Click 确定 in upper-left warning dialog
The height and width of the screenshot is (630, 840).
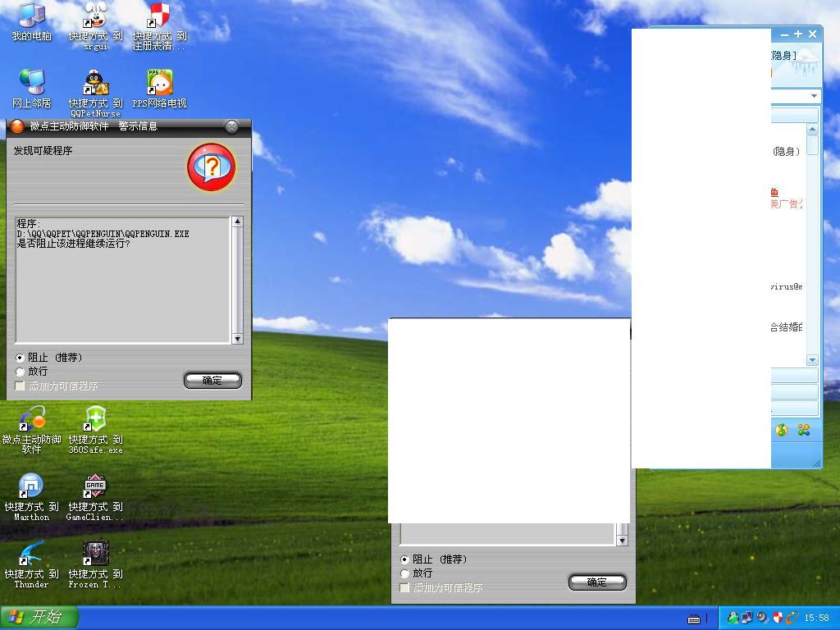pos(212,381)
